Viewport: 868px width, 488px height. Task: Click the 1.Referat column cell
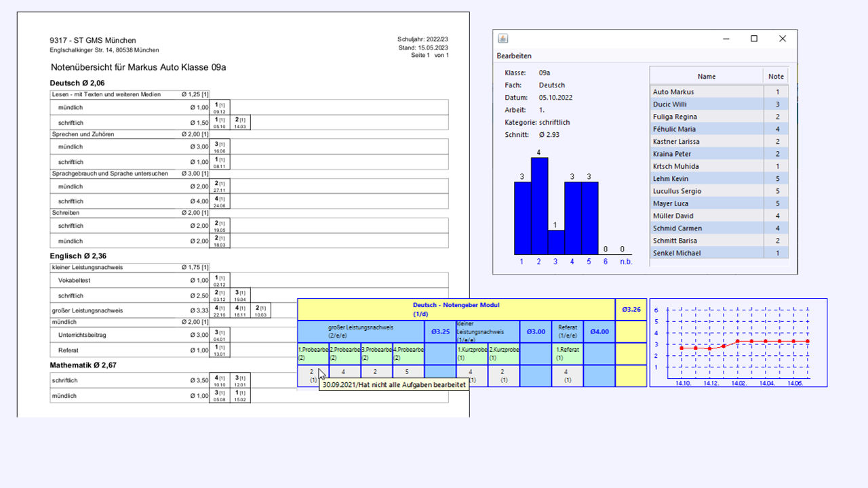coord(568,353)
